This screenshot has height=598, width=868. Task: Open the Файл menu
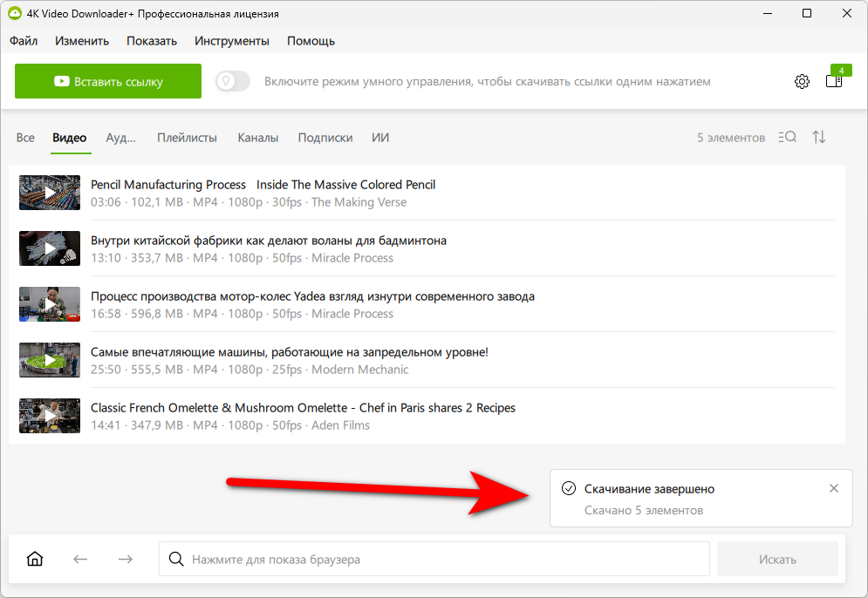click(x=24, y=41)
